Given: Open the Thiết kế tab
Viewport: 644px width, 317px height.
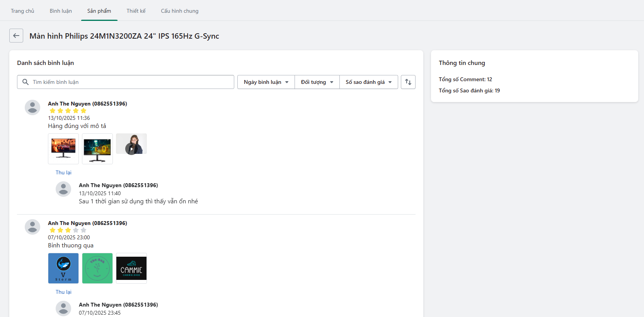Looking at the screenshot, I should (x=136, y=11).
